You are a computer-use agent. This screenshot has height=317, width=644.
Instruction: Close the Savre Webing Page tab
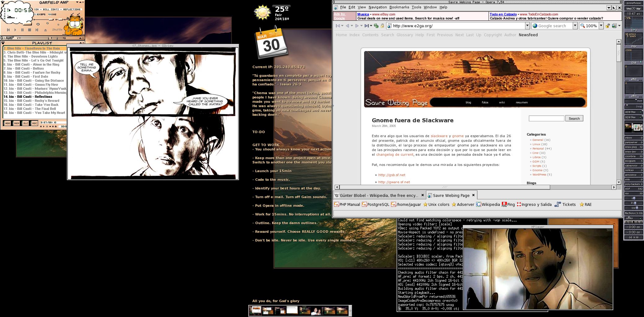[x=473, y=195]
